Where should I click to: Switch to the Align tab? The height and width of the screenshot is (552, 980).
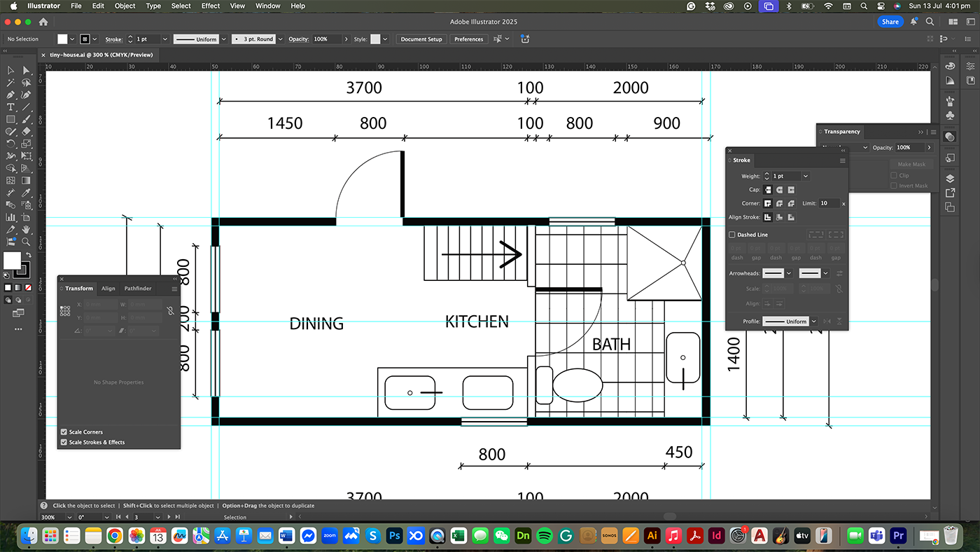coord(108,289)
